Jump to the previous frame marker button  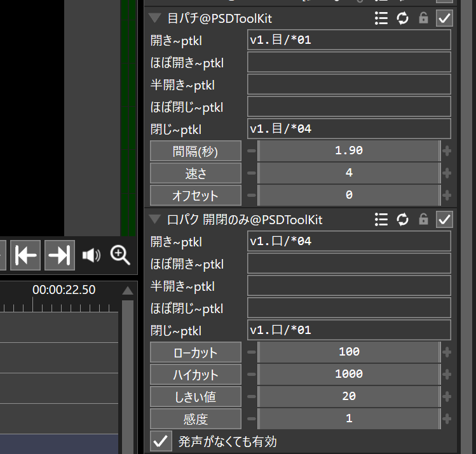tap(25, 255)
